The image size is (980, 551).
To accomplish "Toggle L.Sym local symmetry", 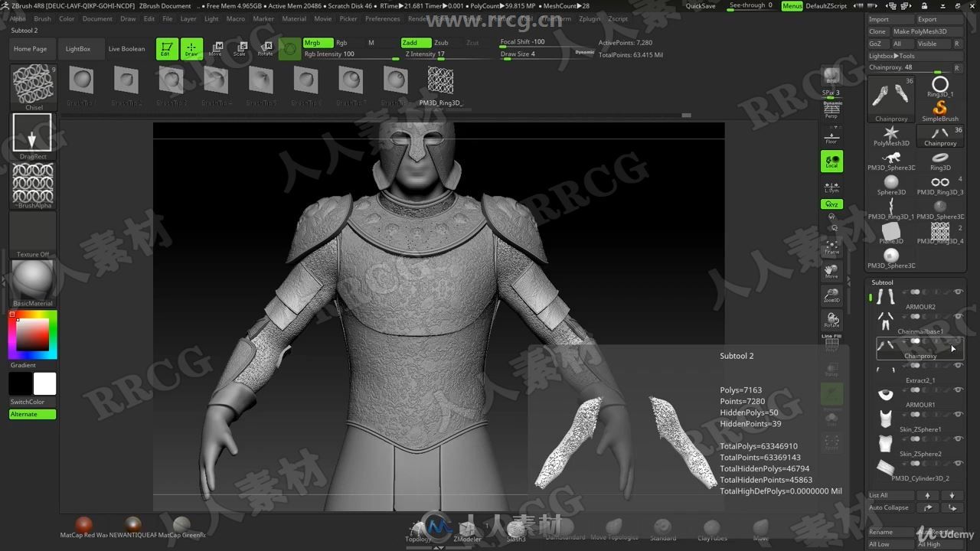I will [831, 186].
